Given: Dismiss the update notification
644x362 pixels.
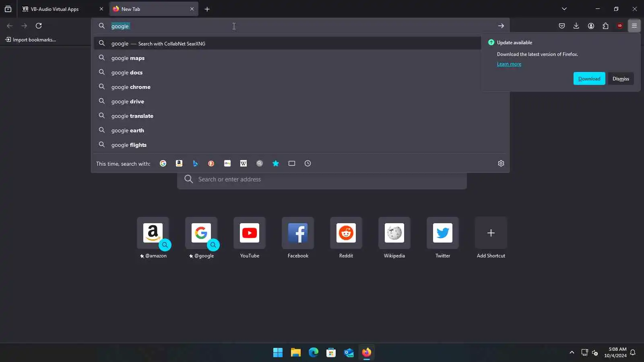Looking at the screenshot, I should 621,78.
